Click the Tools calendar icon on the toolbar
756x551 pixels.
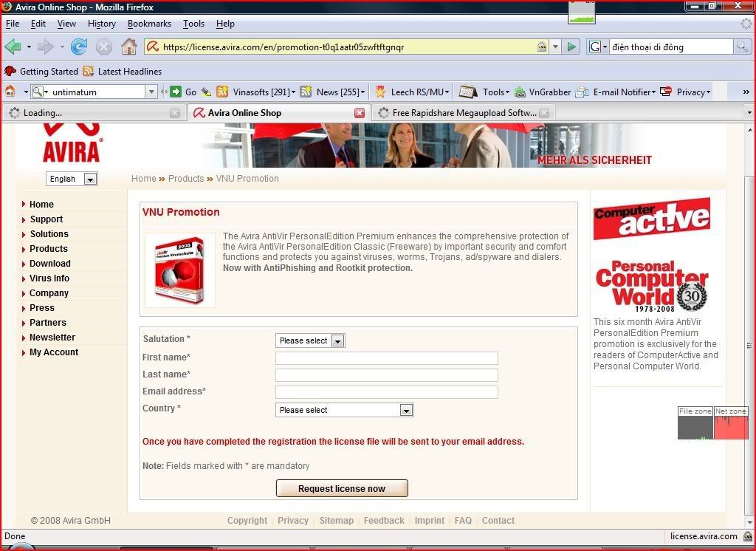(467, 91)
